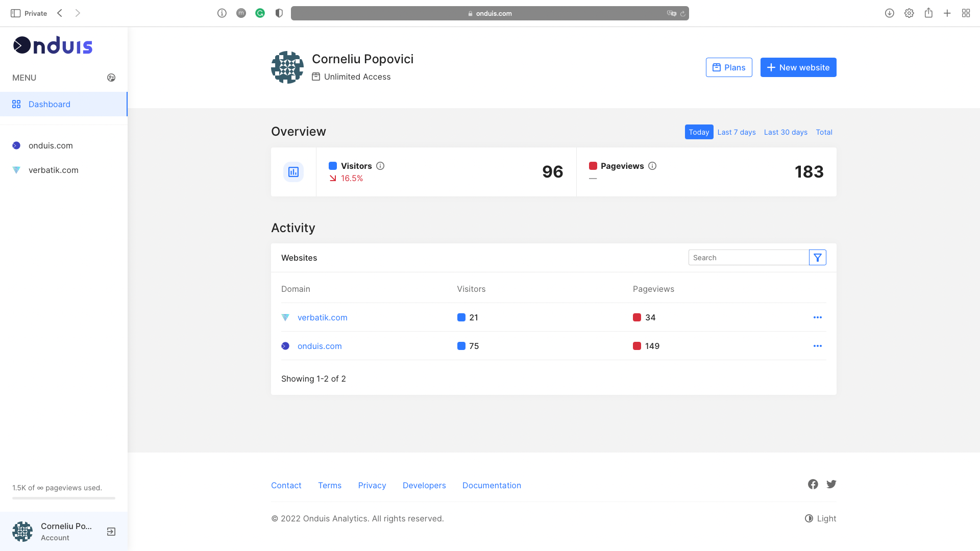This screenshot has height=551, width=980.
Task: Open the Documentation footer link
Action: tap(492, 485)
